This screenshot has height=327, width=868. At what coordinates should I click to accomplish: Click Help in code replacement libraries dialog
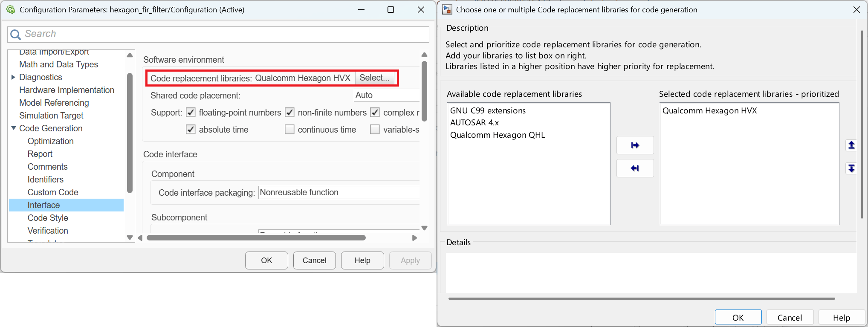point(842,318)
